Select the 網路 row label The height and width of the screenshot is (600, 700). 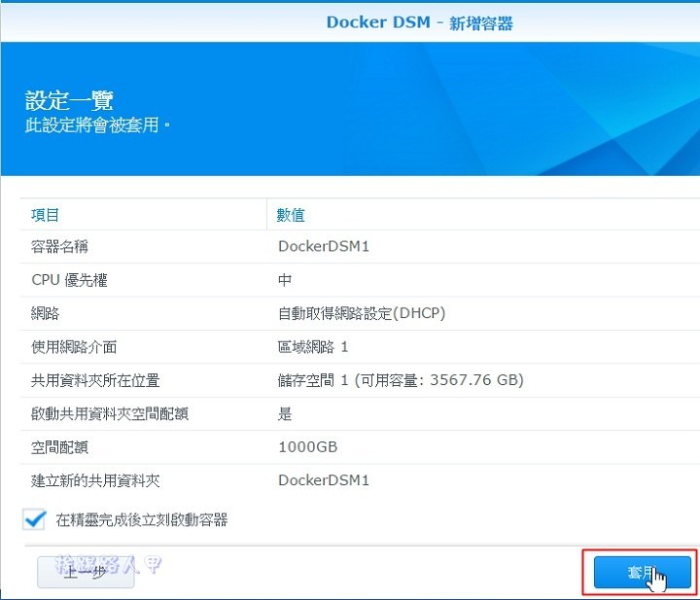click(46, 313)
